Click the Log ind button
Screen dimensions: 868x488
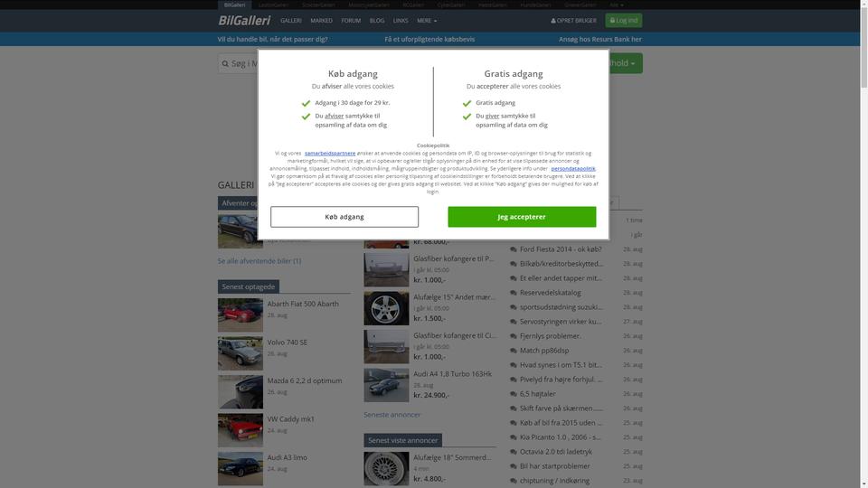pyautogui.click(x=623, y=21)
